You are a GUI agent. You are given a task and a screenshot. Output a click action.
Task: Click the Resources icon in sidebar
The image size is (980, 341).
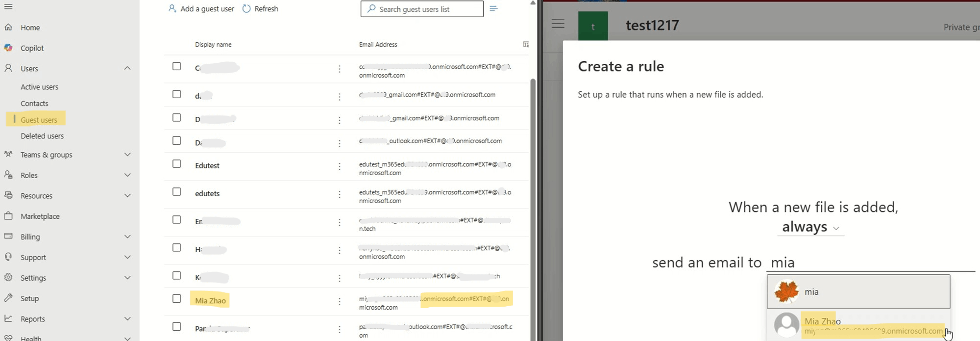8,195
